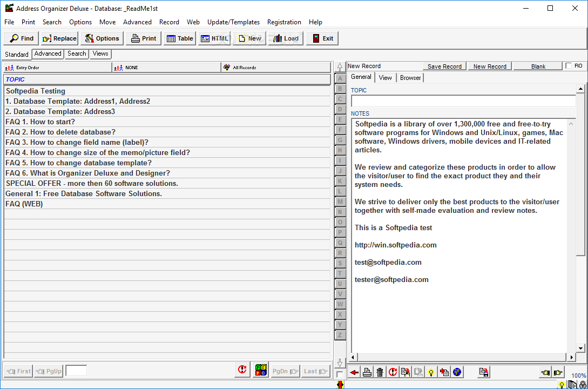Click the red refresh icon in record toolbar

point(393,372)
